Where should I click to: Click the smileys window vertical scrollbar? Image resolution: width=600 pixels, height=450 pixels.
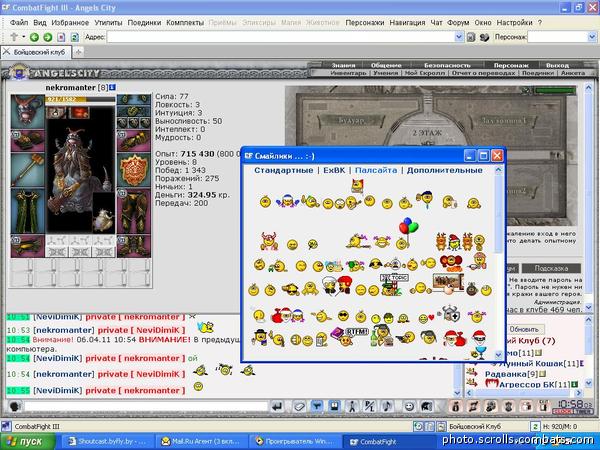(x=498, y=262)
